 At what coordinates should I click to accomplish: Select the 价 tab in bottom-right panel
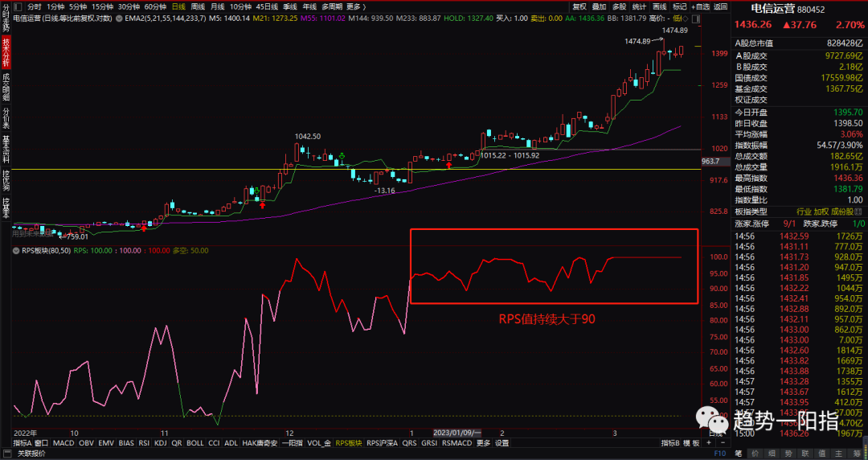[x=755, y=454]
